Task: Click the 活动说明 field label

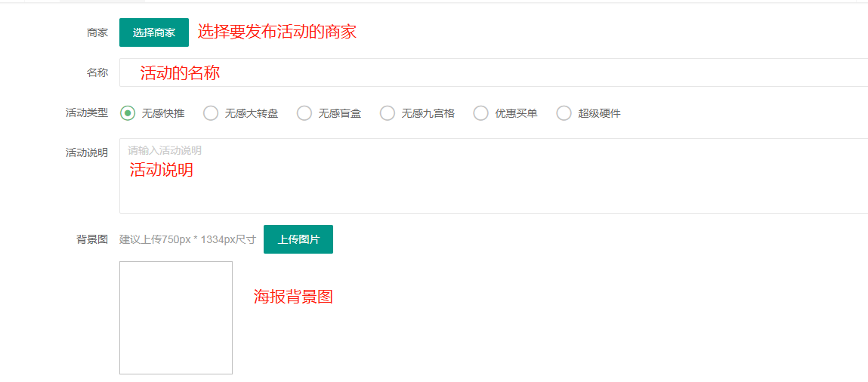Action: [87, 152]
